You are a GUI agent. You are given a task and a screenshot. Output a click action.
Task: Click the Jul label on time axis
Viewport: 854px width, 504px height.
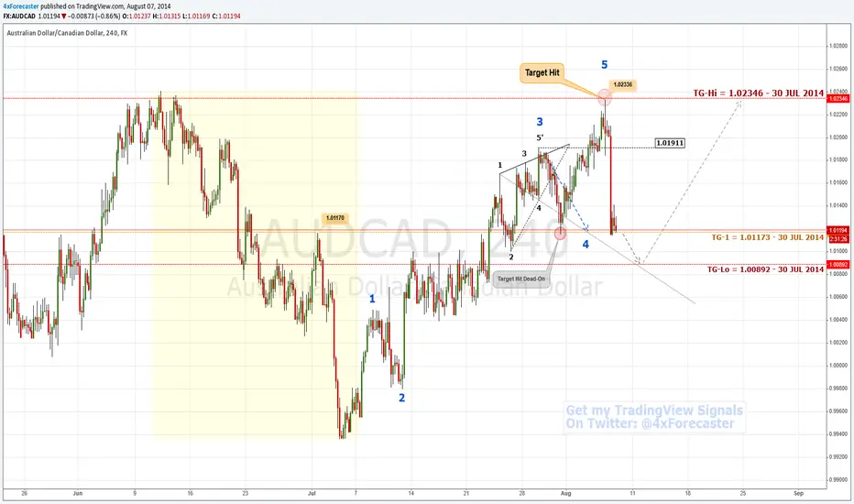pyautogui.click(x=312, y=493)
